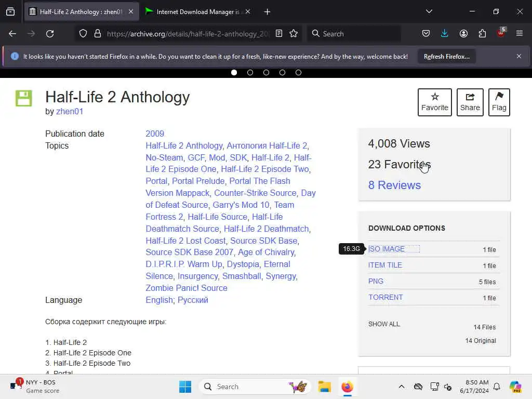The width and height of the screenshot is (532, 399).
Task: Open the 8 Reviews link
Action: coord(394,185)
